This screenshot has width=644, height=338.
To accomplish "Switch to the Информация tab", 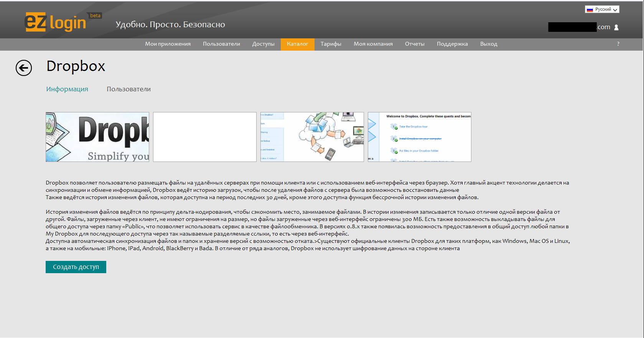I will (x=67, y=89).
